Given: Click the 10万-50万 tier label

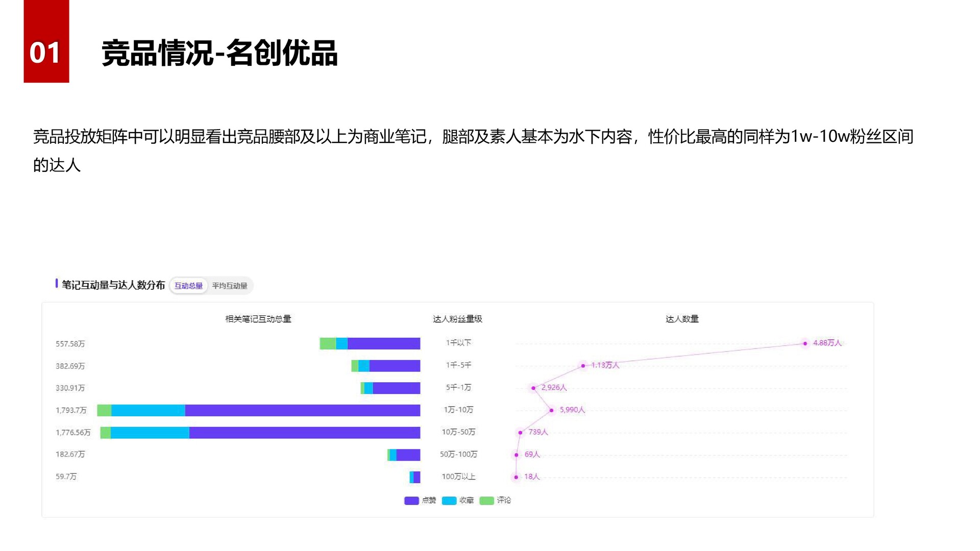Looking at the screenshot, I should (x=458, y=432).
